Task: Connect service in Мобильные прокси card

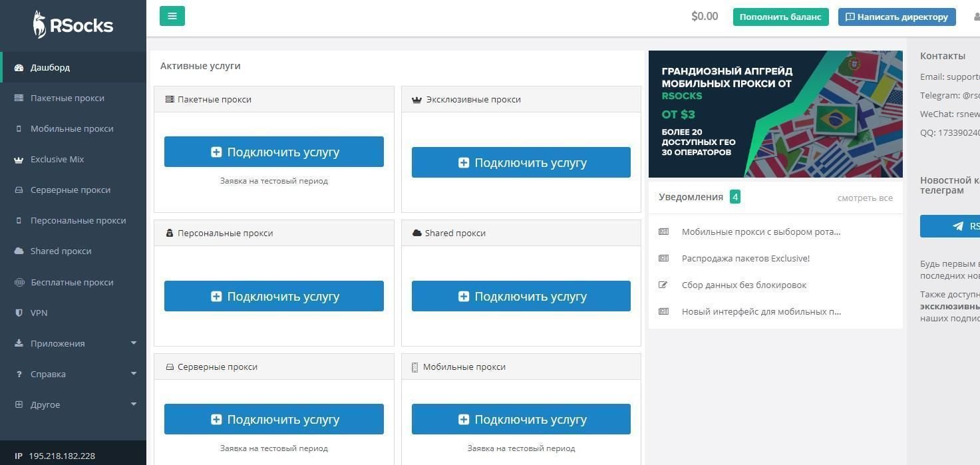Action: [521, 419]
